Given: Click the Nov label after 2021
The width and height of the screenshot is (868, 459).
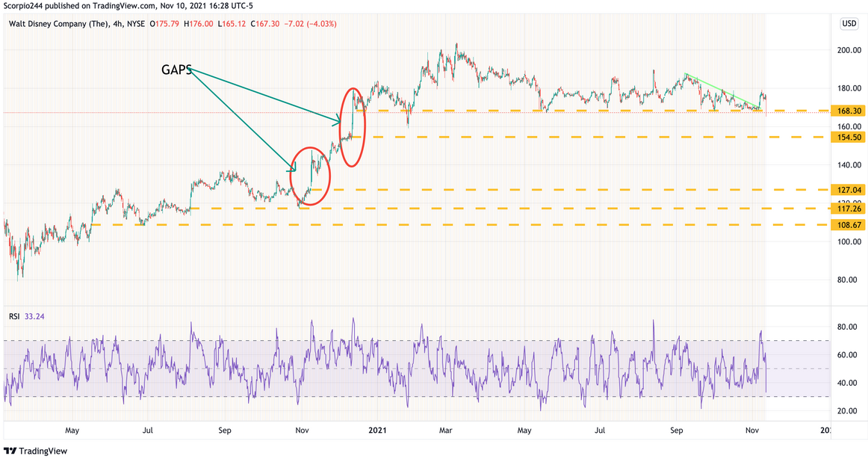Looking at the screenshot, I should (x=751, y=430).
